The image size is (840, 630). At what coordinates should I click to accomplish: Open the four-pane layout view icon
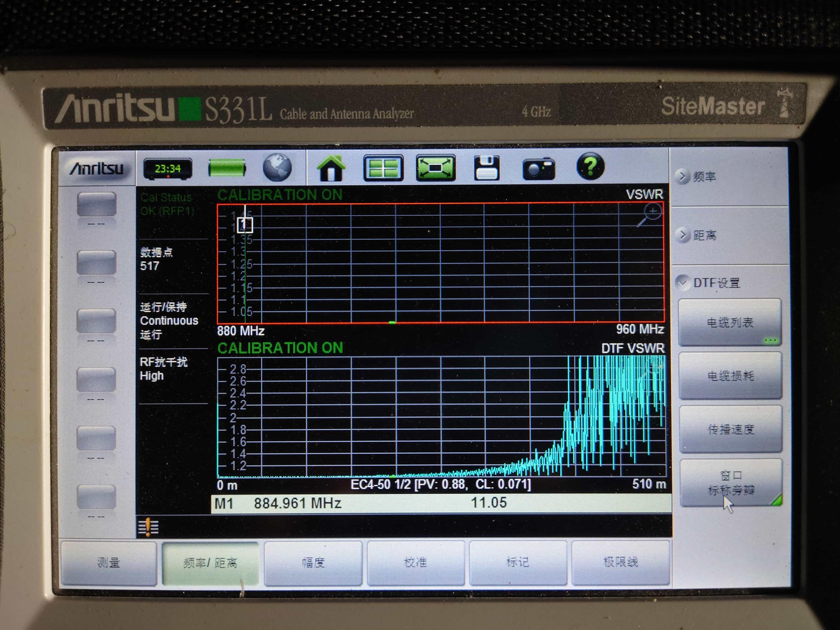pos(383,168)
